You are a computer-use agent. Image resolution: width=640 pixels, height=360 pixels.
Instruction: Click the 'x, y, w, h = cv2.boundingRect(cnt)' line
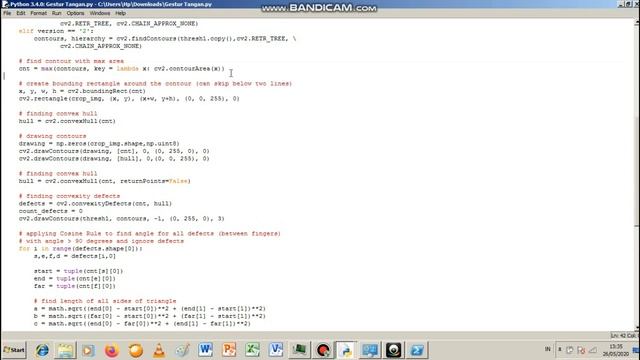[x=82, y=91]
